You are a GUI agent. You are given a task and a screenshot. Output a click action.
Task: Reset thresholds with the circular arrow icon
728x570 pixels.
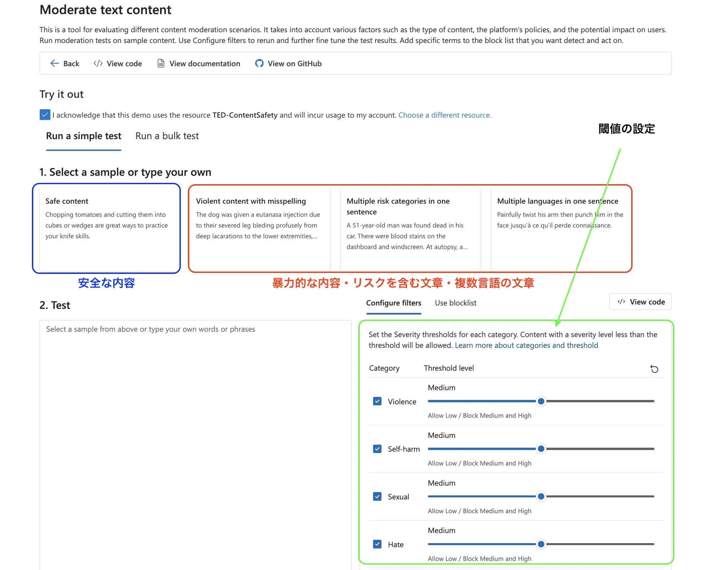[x=654, y=369]
